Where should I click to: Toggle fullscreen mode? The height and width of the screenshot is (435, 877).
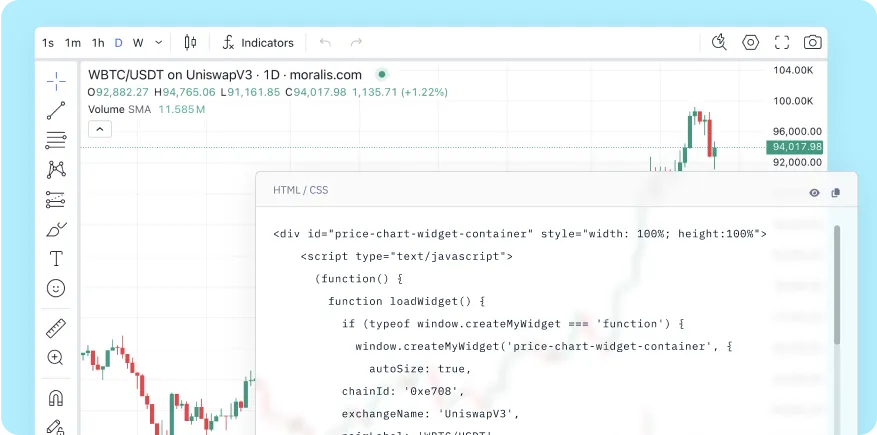(x=781, y=42)
